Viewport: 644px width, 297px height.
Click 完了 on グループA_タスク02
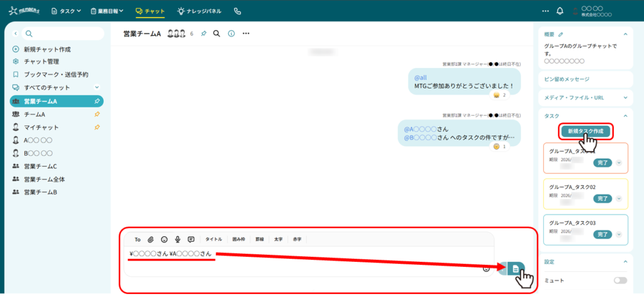(602, 198)
